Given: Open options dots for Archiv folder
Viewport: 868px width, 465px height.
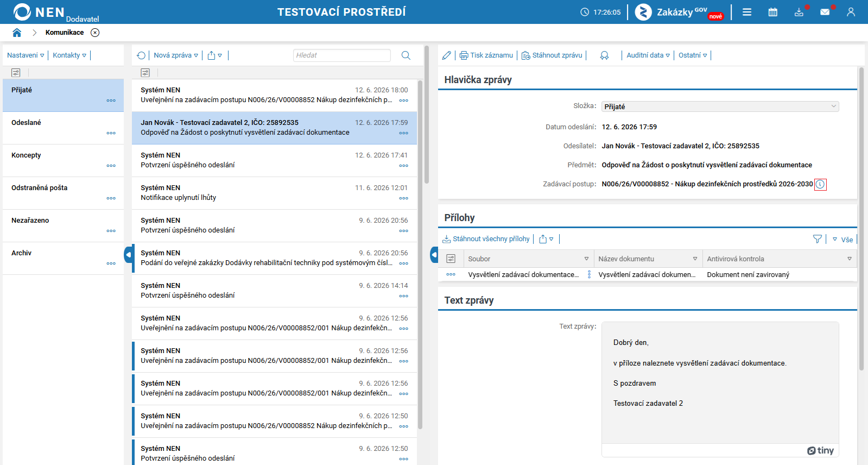Looking at the screenshot, I should pyautogui.click(x=111, y=263).
